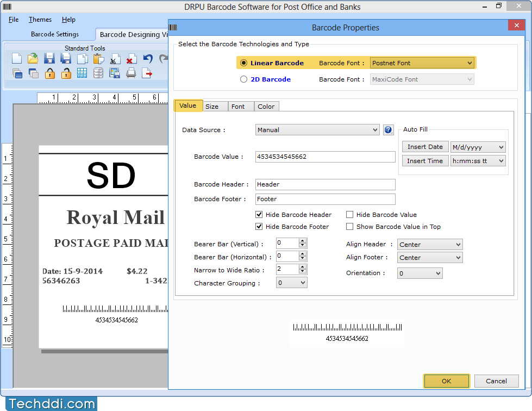Click the grey Redo arrow icon
This screenshot has height=411, width=532.
click(164, 58)
